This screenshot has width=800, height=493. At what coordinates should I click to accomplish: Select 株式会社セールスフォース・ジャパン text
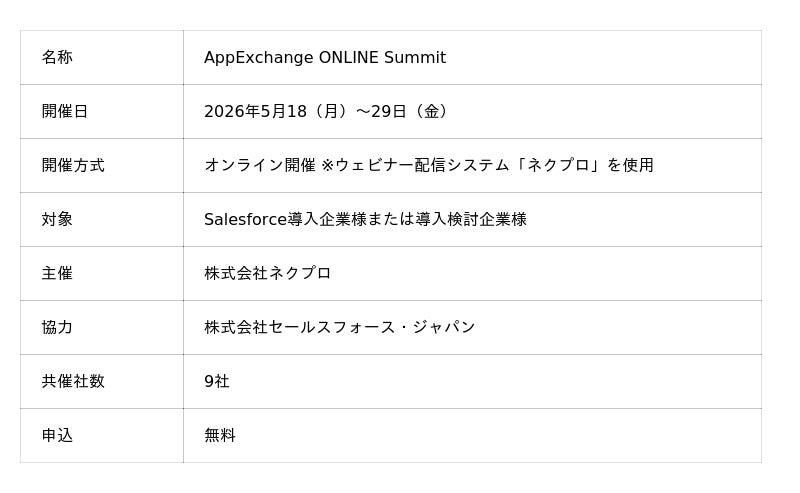[x=339, y=328]
